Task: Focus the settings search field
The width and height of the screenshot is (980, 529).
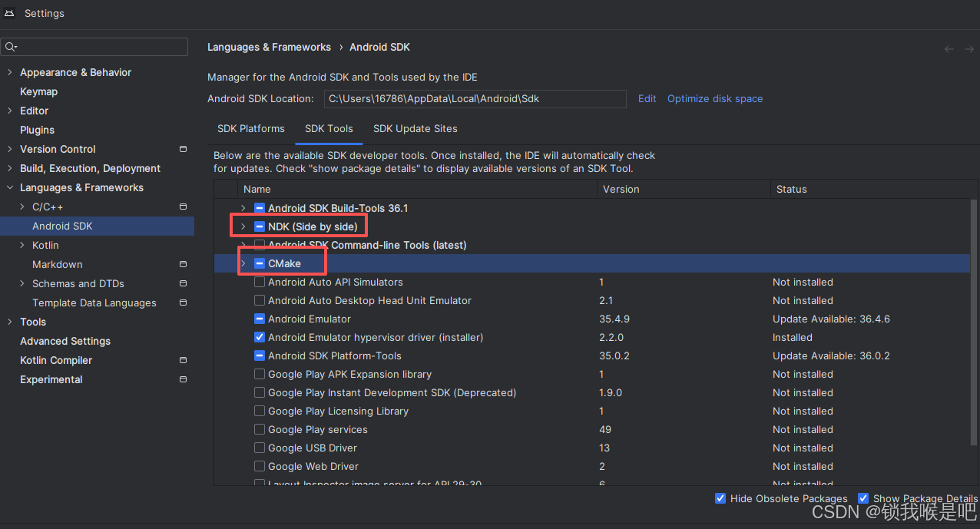Action: pos(94,47)
